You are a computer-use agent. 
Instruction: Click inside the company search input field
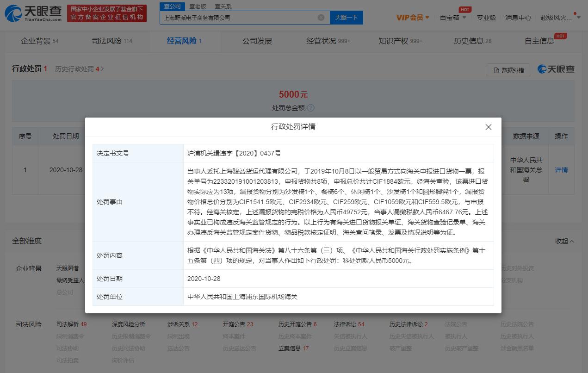coord(241,17)
